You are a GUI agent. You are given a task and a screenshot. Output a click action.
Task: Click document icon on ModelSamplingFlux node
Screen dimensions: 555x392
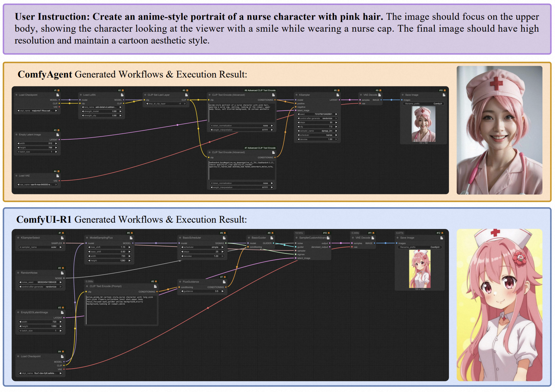coord(131,238)
